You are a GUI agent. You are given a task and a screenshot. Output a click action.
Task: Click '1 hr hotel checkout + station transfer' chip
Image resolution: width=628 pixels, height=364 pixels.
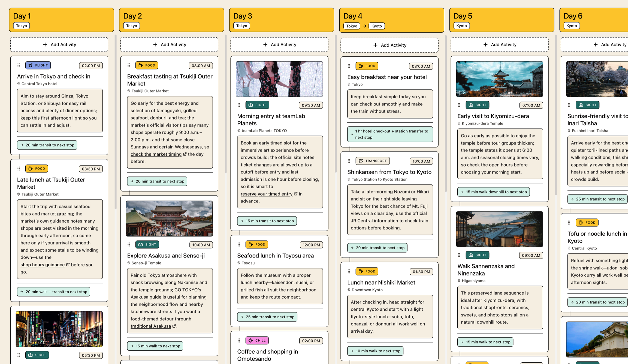click(x=390, y=134)
